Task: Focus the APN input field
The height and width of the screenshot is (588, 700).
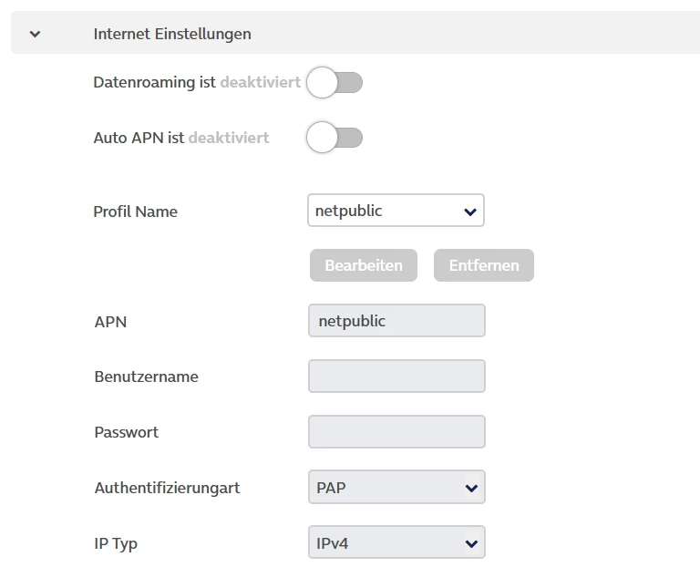Action: pos(396,321)
